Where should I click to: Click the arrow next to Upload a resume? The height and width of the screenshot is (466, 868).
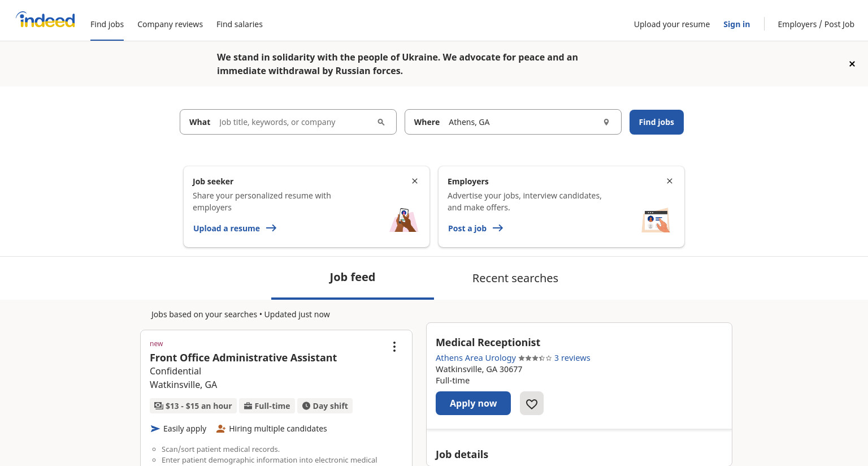tap(271, 228)
